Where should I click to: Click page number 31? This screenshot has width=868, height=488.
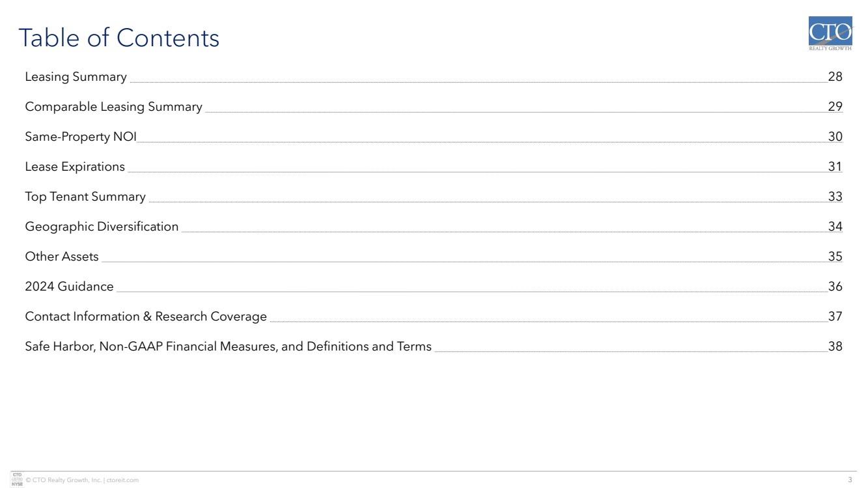(x=835, y=167)
